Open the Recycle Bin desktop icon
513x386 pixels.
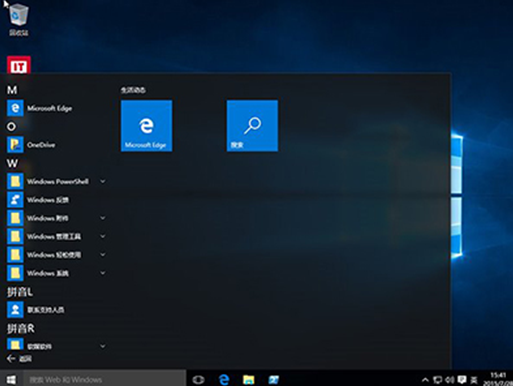pos(19,19)
